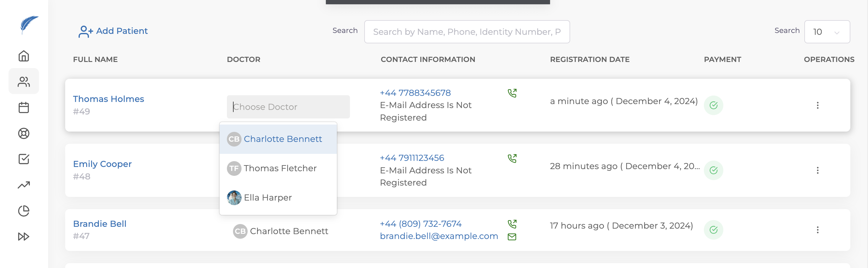Expand sidebar with double-arrow icon

[x=23, y=236]
